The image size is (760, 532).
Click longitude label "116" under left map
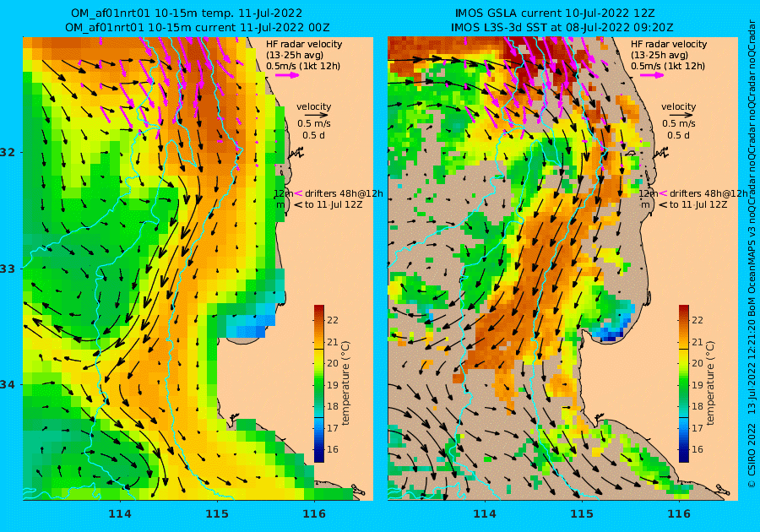(314, 514)
